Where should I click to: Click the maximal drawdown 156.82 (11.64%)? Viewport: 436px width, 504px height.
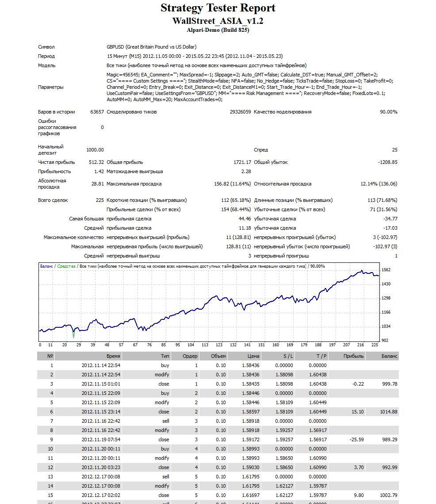pyautogui.click(x=233, y=184)
